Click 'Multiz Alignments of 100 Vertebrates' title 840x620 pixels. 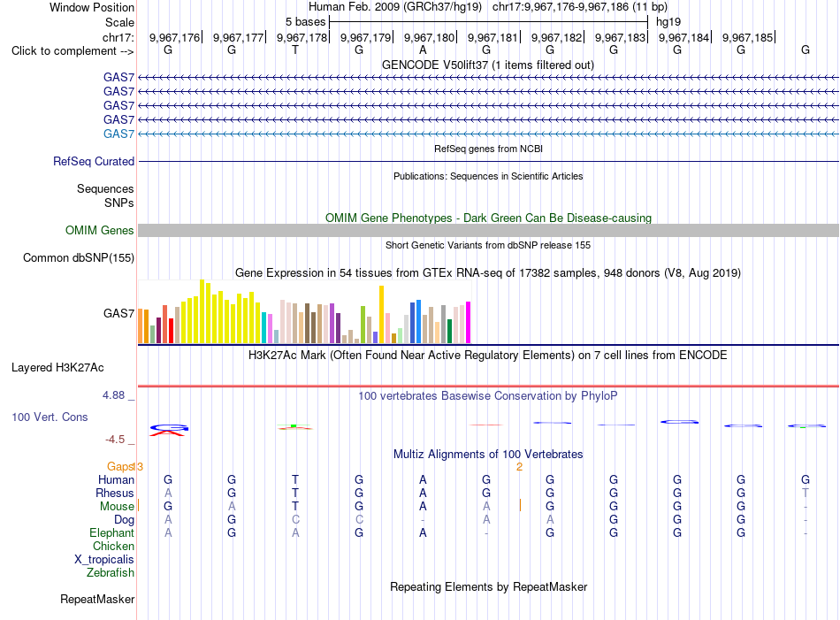click(488, 454)
